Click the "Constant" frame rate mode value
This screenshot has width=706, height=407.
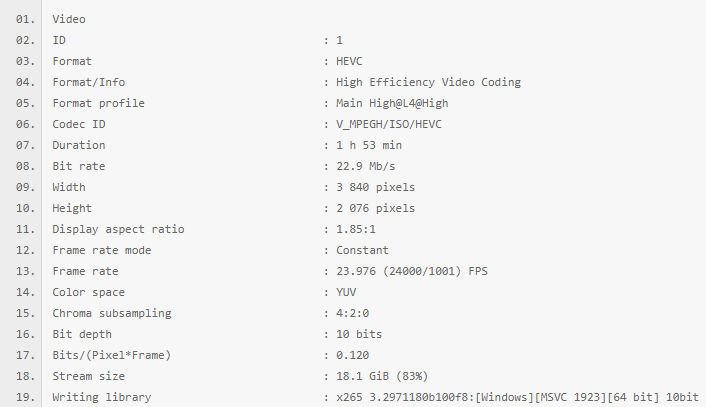point(362,250)
